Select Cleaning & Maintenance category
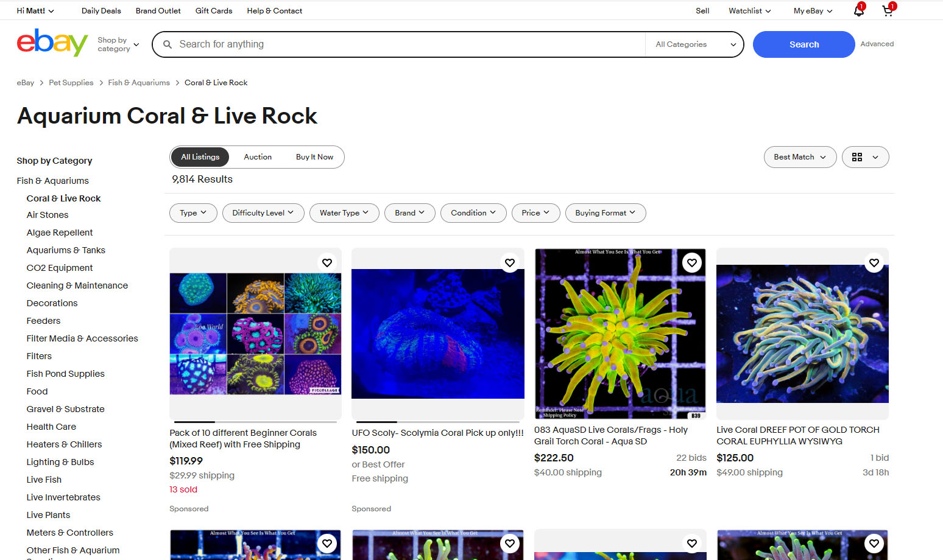943x560 pixels. [77, 285]
